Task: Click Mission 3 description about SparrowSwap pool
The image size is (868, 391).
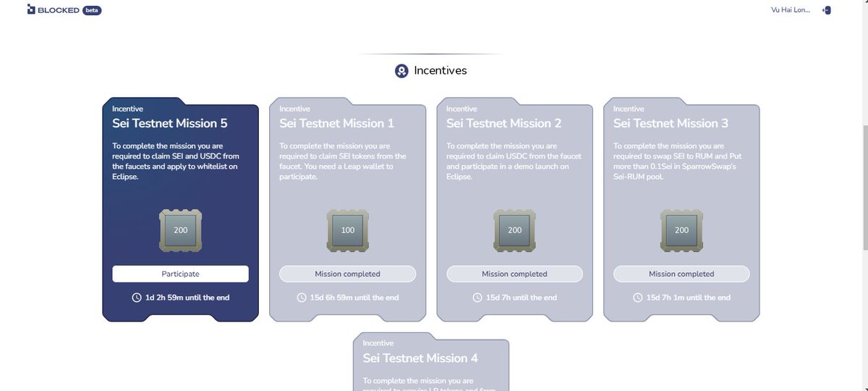Action: click(676, 161)
